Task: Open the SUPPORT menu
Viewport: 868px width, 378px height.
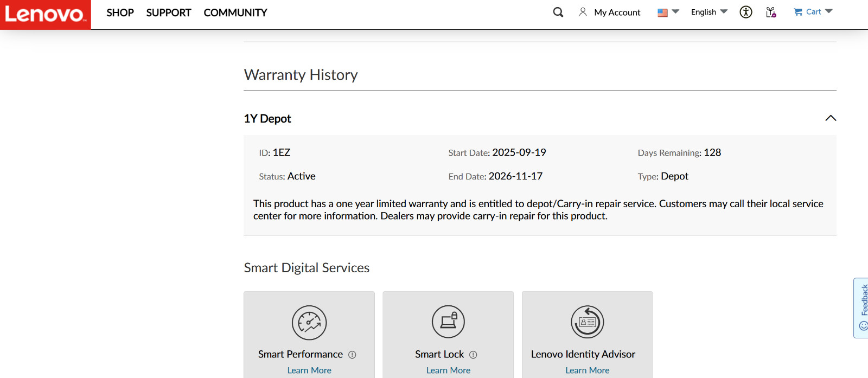Action: (x=169, y=12)
